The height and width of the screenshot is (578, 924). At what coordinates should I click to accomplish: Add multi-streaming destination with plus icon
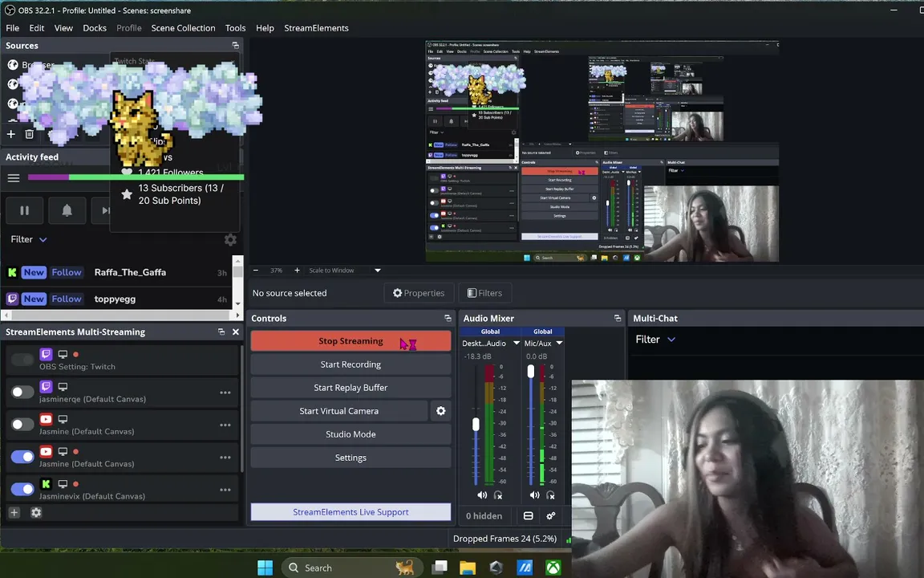click(14, 512)
